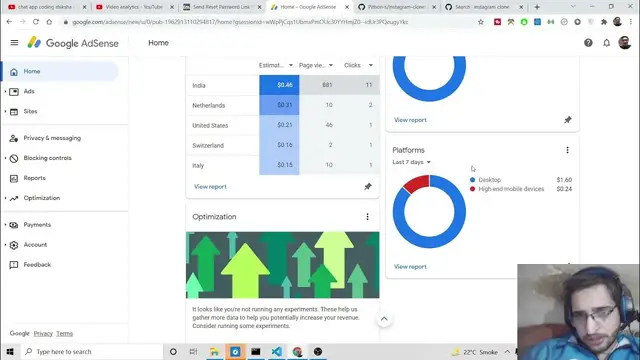Click the Cortana circle icon
This screenshot has height=360, width=640.
(173, 351)
